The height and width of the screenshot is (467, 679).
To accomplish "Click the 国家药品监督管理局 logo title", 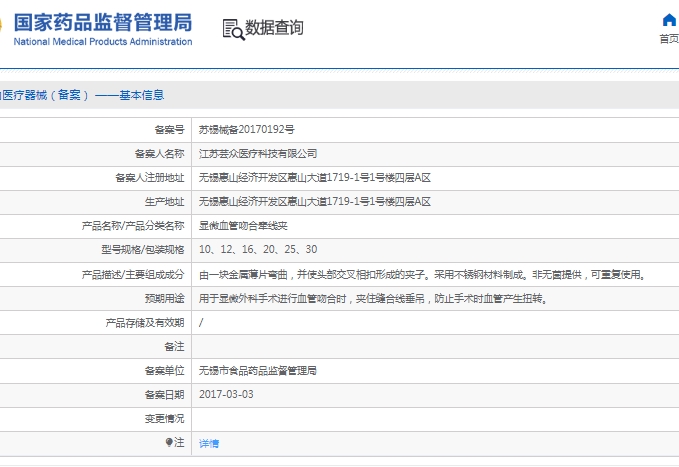I will coord(103,23).
